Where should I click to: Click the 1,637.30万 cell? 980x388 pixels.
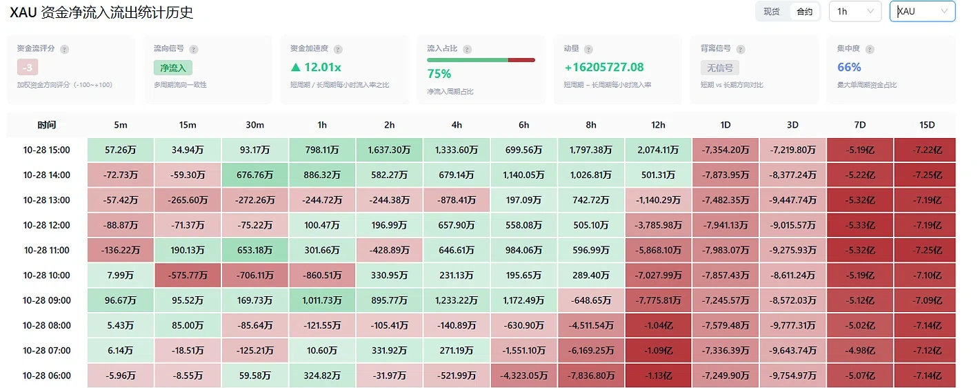pos(390,150)
